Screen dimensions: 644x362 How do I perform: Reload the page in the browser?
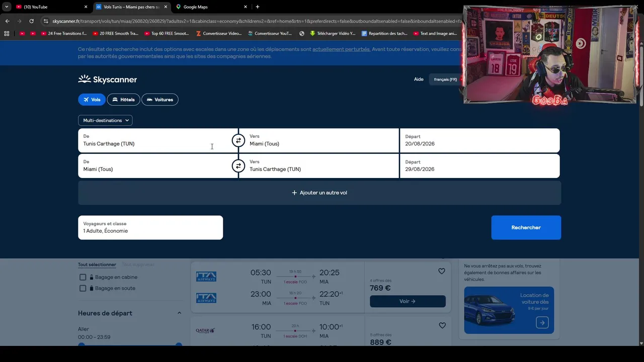point(31,21)
